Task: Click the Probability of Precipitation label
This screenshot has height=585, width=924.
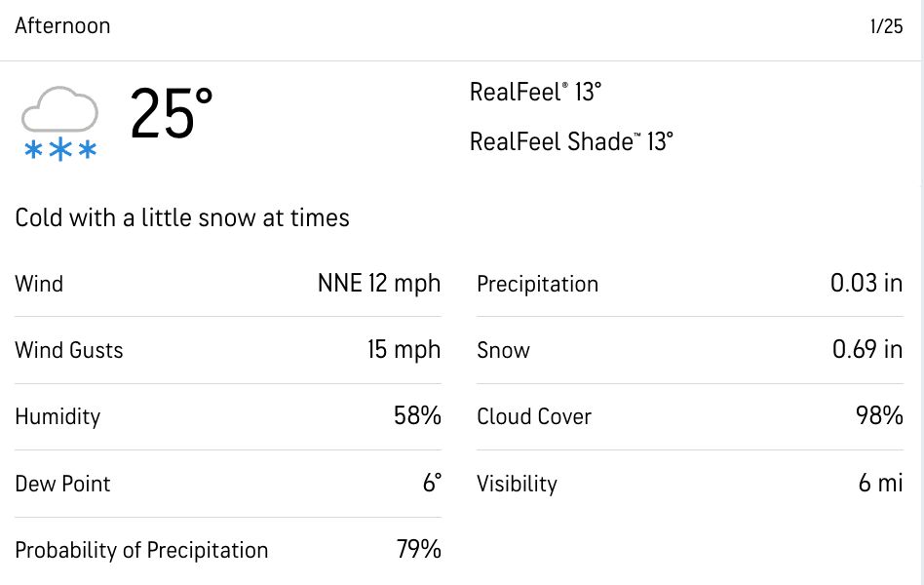Action: pos(141,550)
